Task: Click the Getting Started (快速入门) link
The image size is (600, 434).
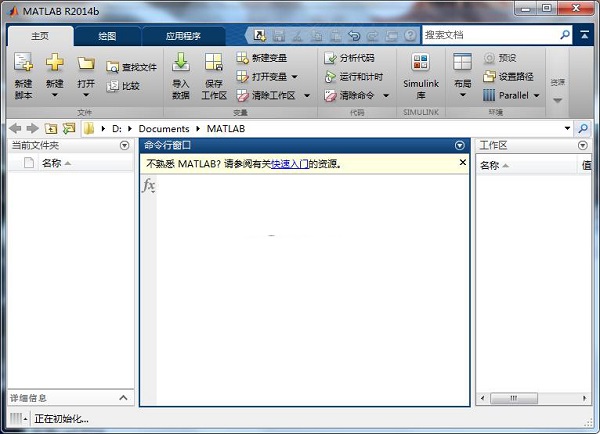Action: (290, 164)
